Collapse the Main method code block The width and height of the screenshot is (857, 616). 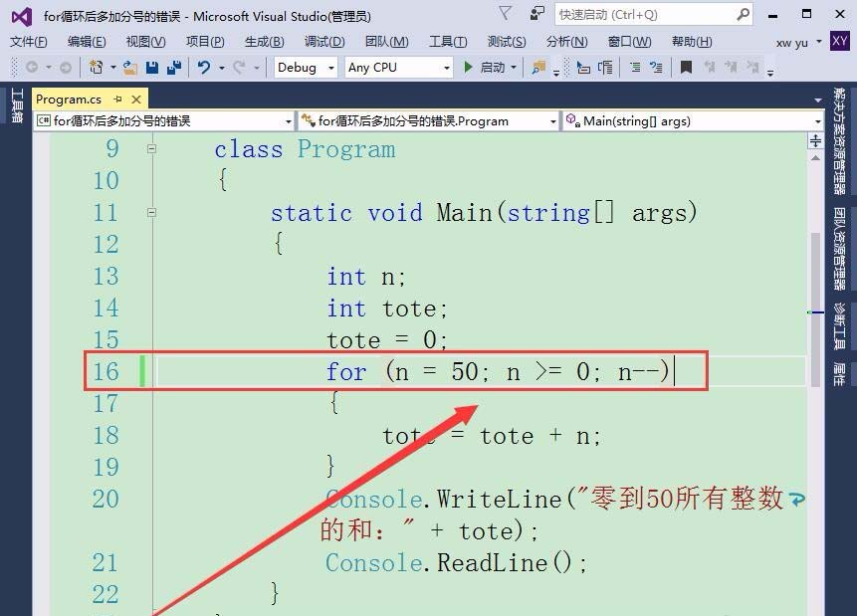(x=152, y=213)
